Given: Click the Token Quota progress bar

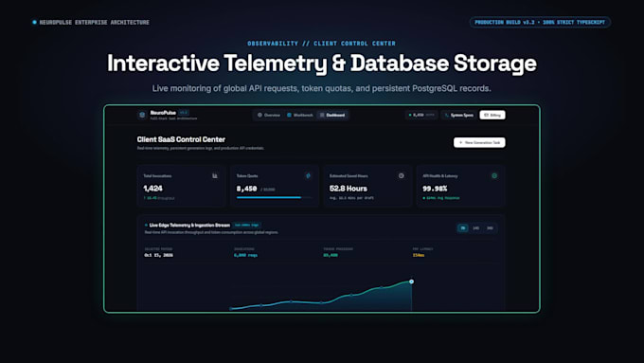Looking at the screenshot, I should 274,198.
